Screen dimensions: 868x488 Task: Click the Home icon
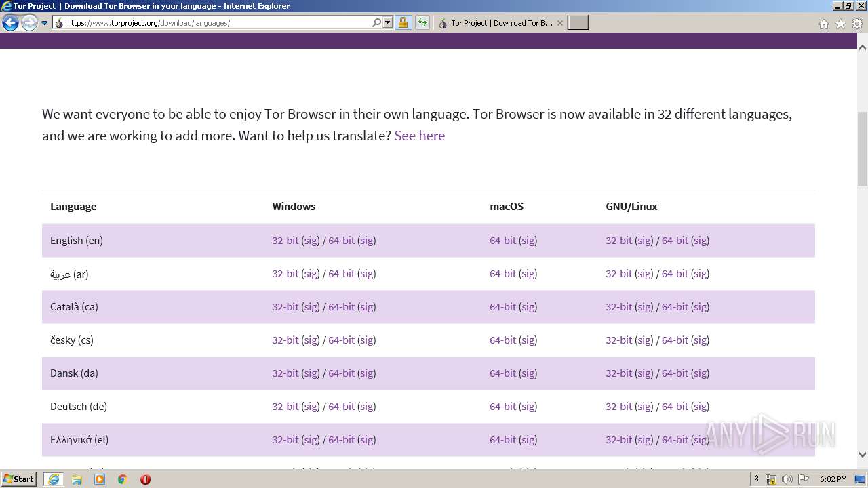tap(823, 24)
